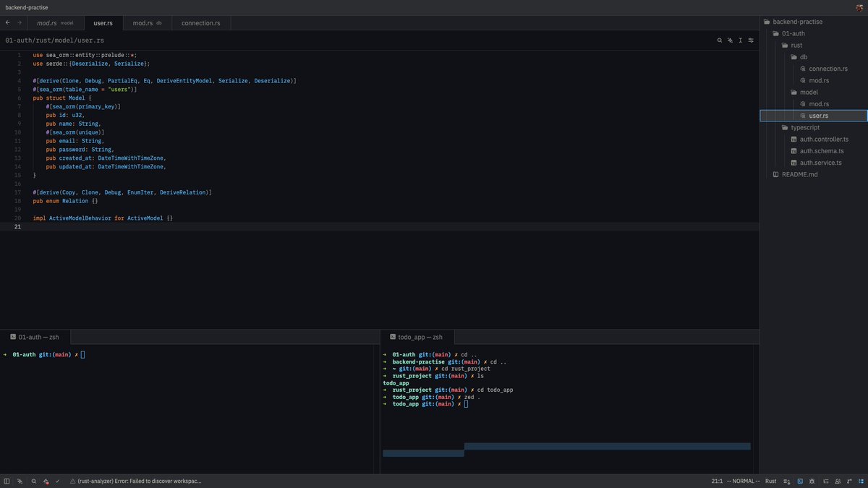
Task: Toggle the outline panel icon
Action: coord(825,481)
